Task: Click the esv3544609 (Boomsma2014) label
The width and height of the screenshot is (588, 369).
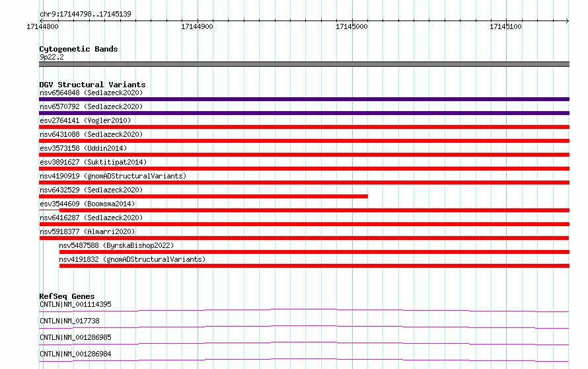Action: click(x=87, y=204)
